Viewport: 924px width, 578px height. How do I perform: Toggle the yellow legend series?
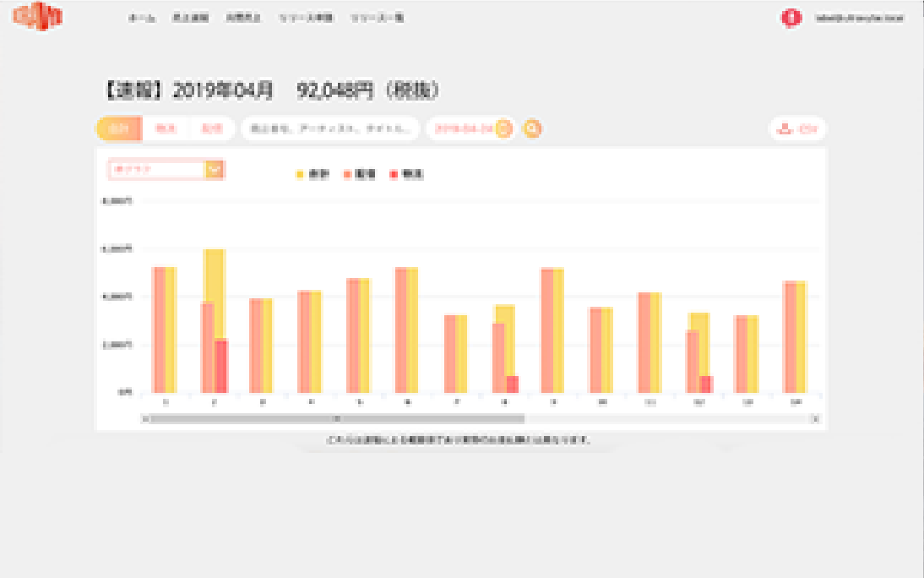click(313, 174)
